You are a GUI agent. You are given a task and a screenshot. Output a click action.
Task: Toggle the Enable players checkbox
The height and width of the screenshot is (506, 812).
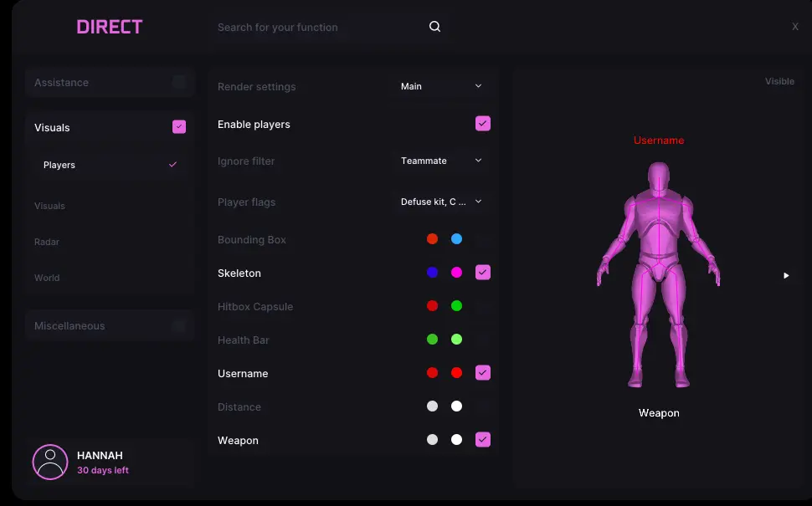coord(483,124)
